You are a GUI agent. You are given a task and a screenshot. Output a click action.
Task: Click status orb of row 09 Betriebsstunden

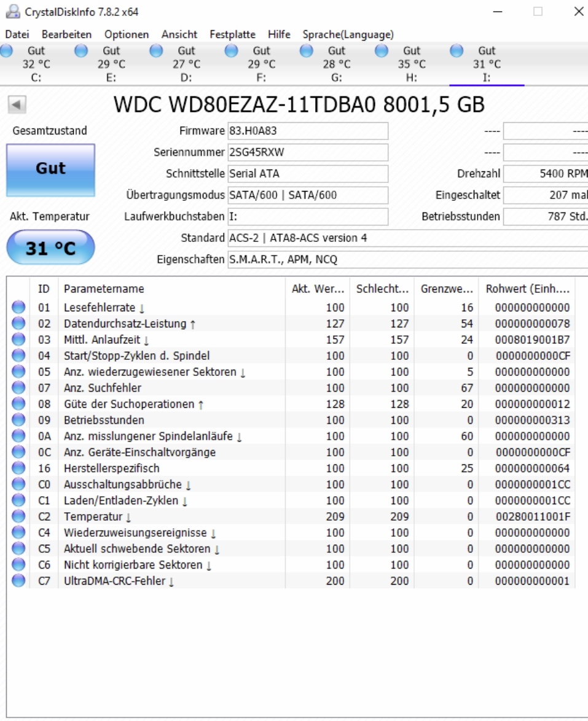pos(18,419)
